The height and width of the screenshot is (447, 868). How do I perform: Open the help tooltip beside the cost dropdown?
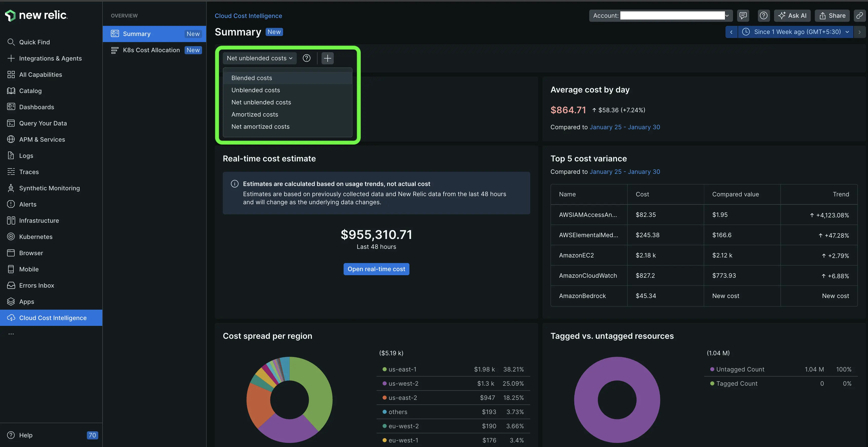pyautogui.click(x=306, y=58)
